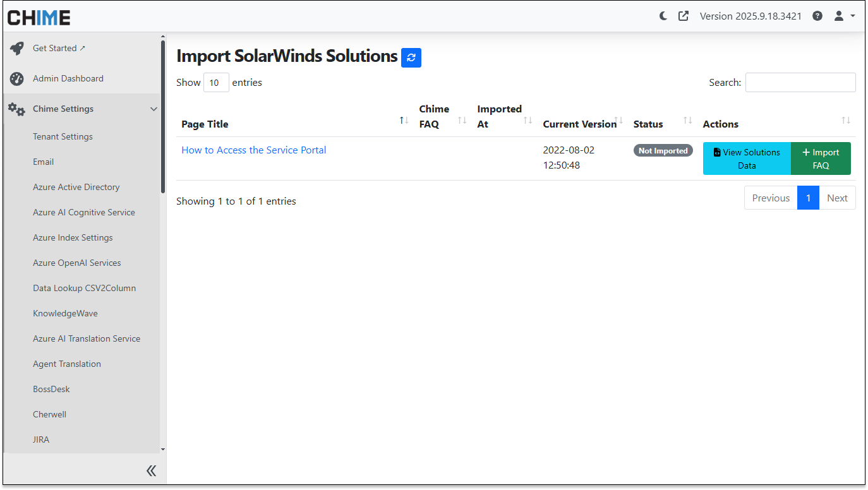This screenshot has height=490, width=868.
Task: Open external link icon in header
Action: (x=684, y=16)
